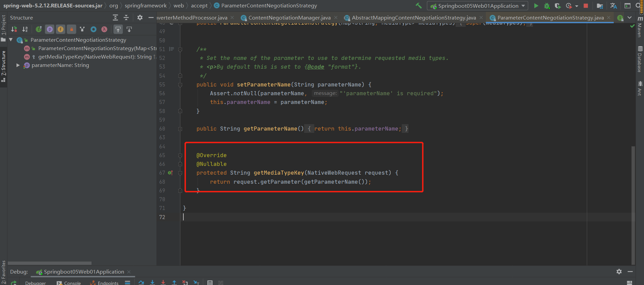Switch to the ContentNegotiationManager.java tab
Screen dimensions: 644x285
point(289,18)
